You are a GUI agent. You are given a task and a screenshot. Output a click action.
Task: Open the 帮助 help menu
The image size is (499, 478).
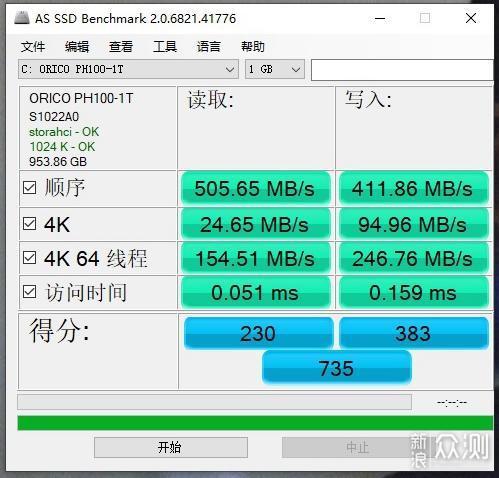[x=253, y=46]
